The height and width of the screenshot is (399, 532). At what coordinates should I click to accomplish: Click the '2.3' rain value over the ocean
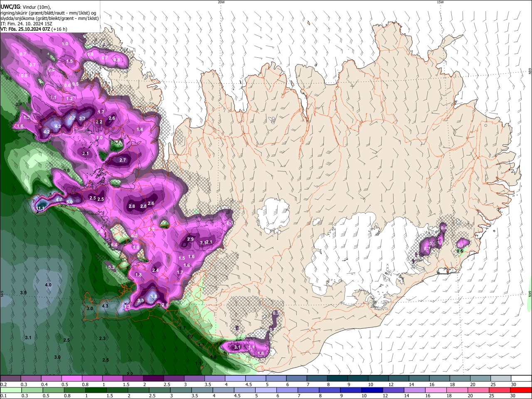pyautogui.click(x=102, y=338)
